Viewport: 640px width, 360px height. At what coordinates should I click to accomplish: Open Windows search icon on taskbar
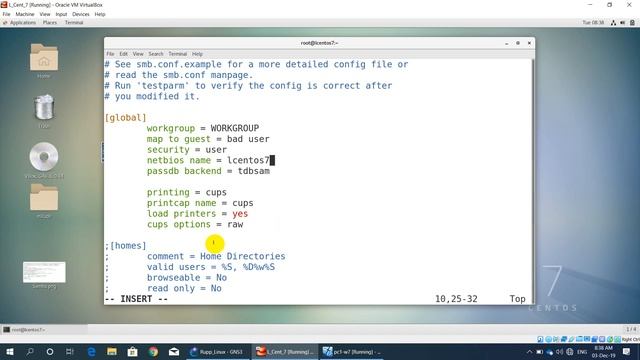click(30, 351)
